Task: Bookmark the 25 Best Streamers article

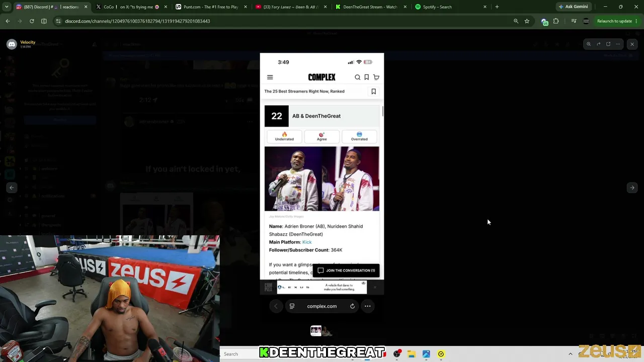Action: pos(373,92)
